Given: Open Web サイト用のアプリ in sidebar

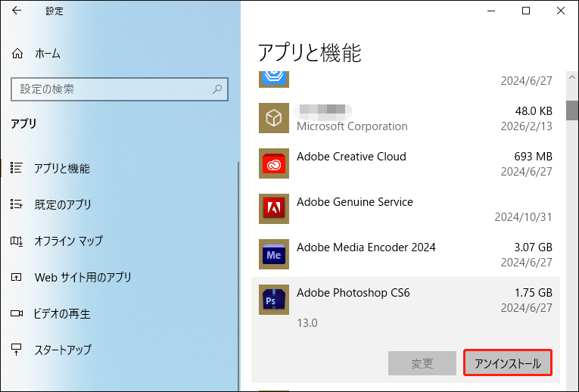Looking at the screenshot, I should 82,277.
